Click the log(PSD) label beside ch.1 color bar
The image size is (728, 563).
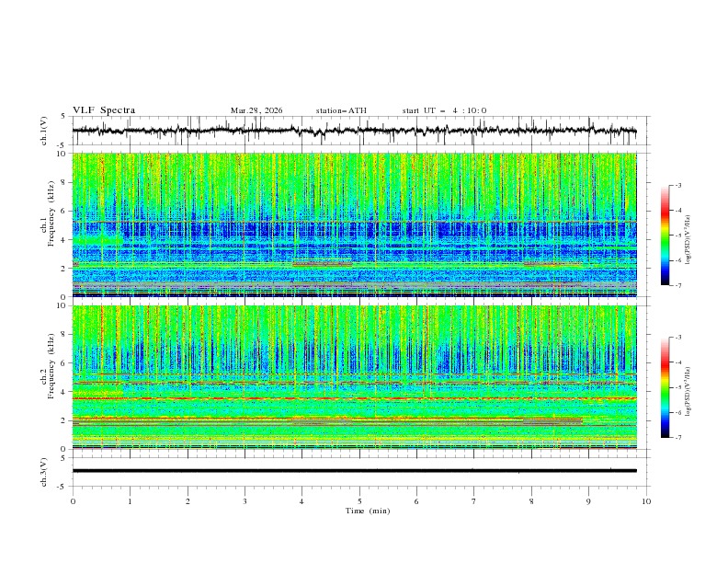tap(688, 240)
